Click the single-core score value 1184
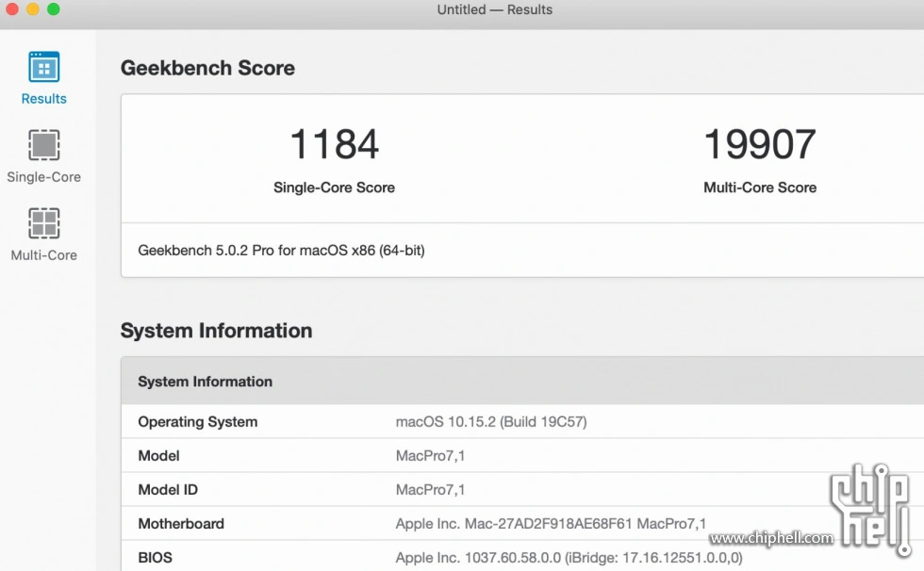 [334, 144]
